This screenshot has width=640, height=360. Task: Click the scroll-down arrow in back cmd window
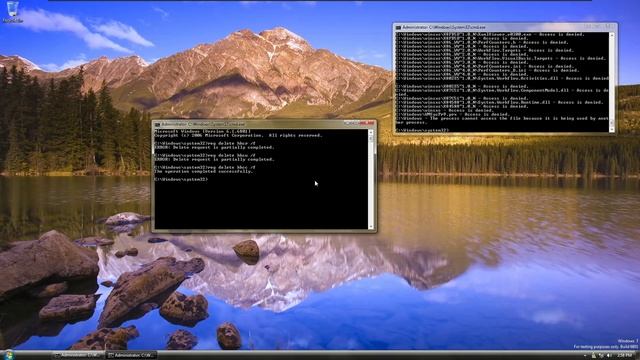click(x=611, y=129)
